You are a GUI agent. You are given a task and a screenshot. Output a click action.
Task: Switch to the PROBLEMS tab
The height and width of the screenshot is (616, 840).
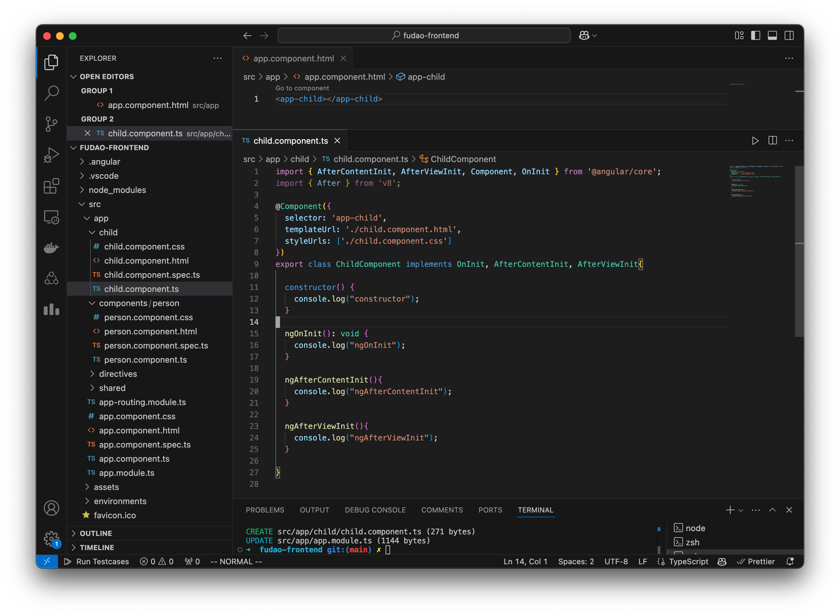(265, 510)
